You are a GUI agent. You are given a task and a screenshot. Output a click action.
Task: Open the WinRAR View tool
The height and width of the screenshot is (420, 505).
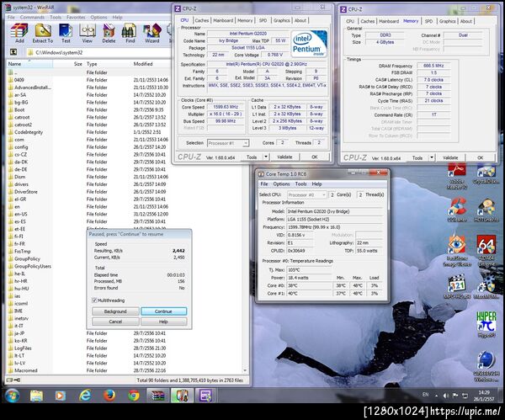88,33
